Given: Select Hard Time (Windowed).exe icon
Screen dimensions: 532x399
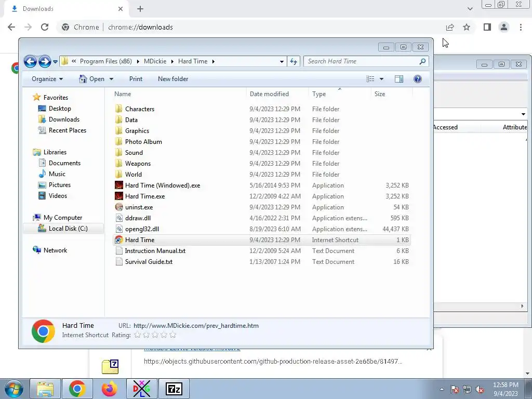Looking at the screenshot, I should point(119,185).
